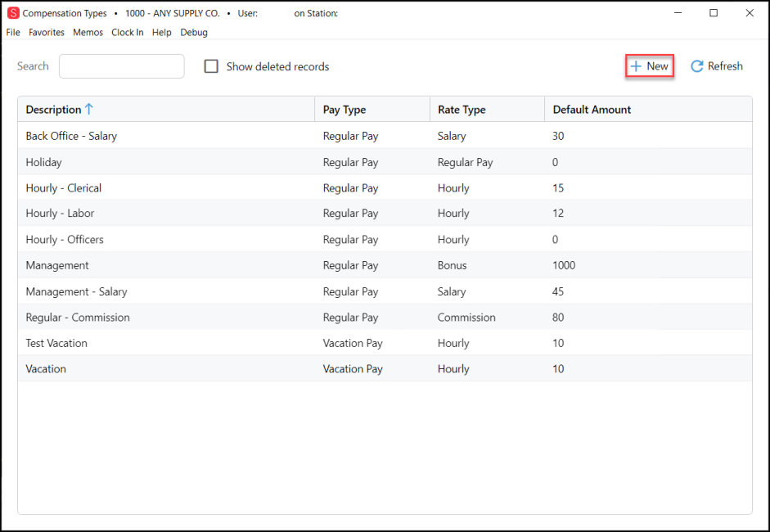Click the circular Refresh arrow icon
Image resolution: width=770 pixels, height=532 pixels.
tap(697, 66)
